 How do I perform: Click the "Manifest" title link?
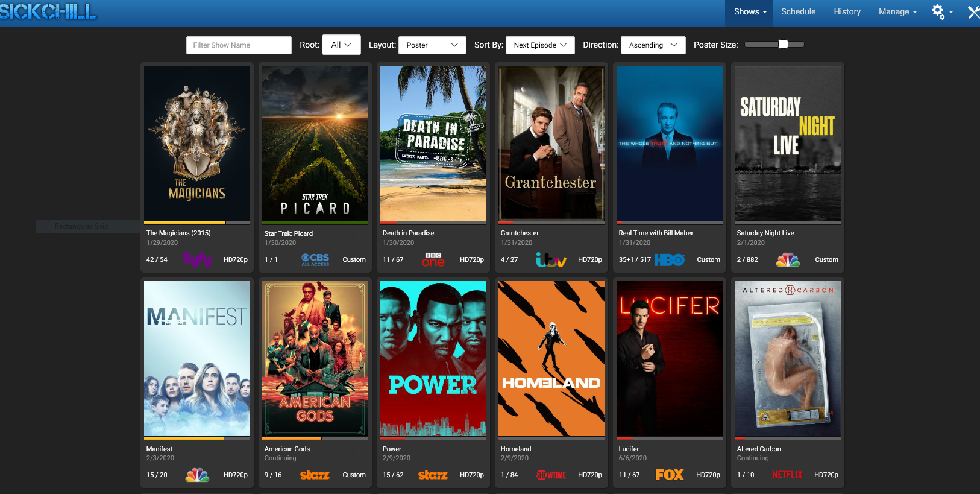pos(159,449)
